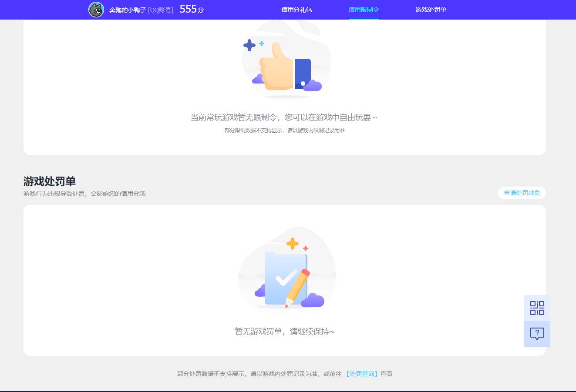Click the 游戏处罚单 section heading
576x392 pixels.
coord(48,181)
